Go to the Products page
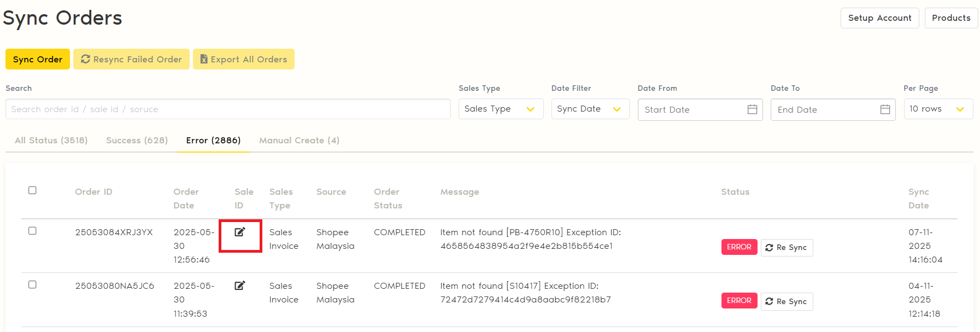This screenshot has height=332, width=980. pos(950,18)
